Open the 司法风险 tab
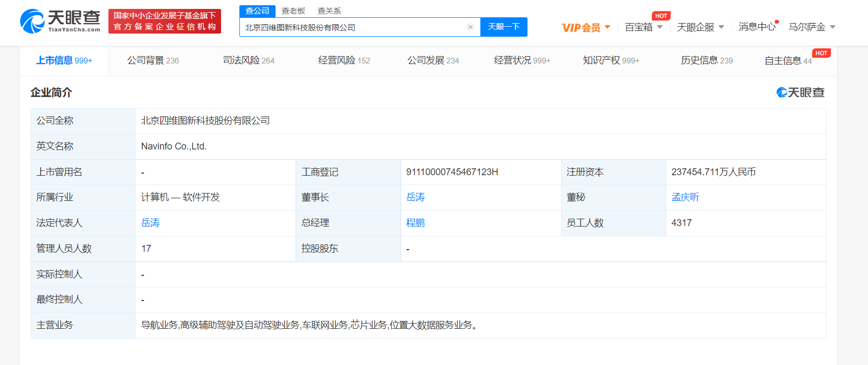 tap(249, 61)
